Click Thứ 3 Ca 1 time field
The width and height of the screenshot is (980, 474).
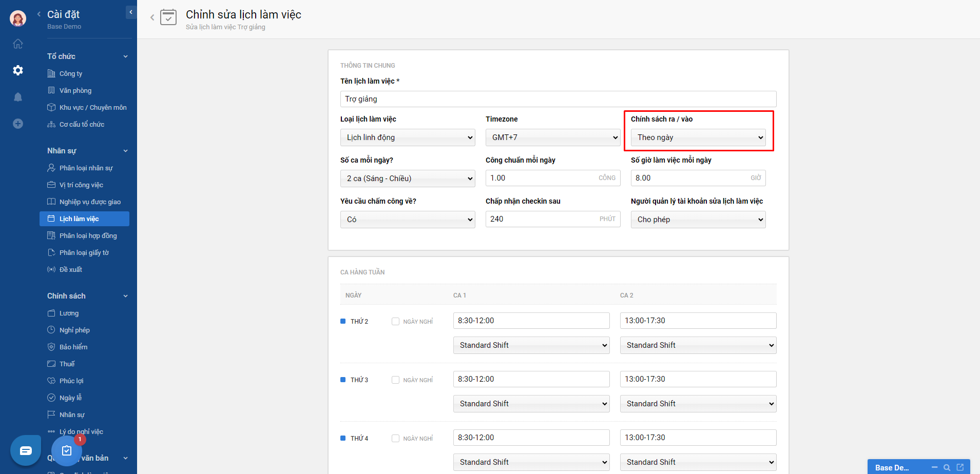tap(531, 379)
